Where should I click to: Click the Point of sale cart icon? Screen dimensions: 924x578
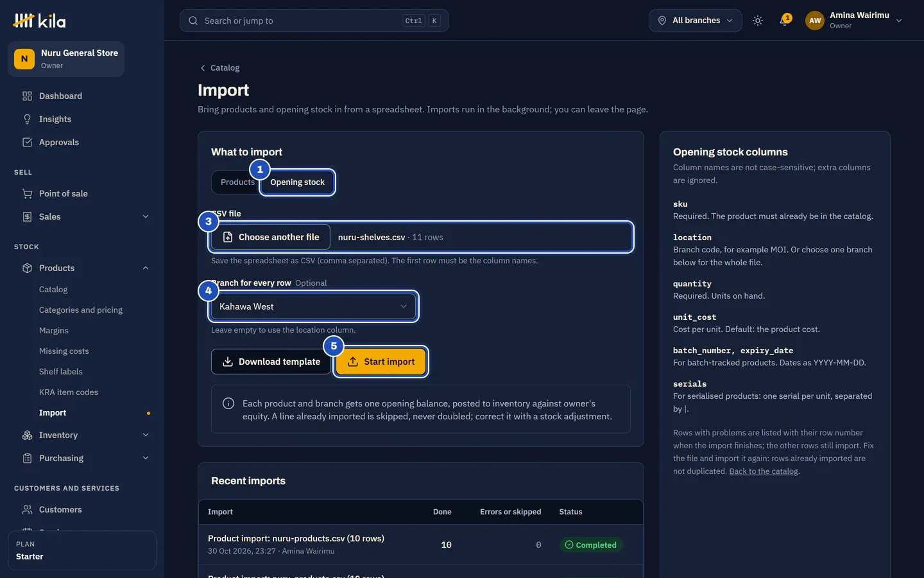27,193
